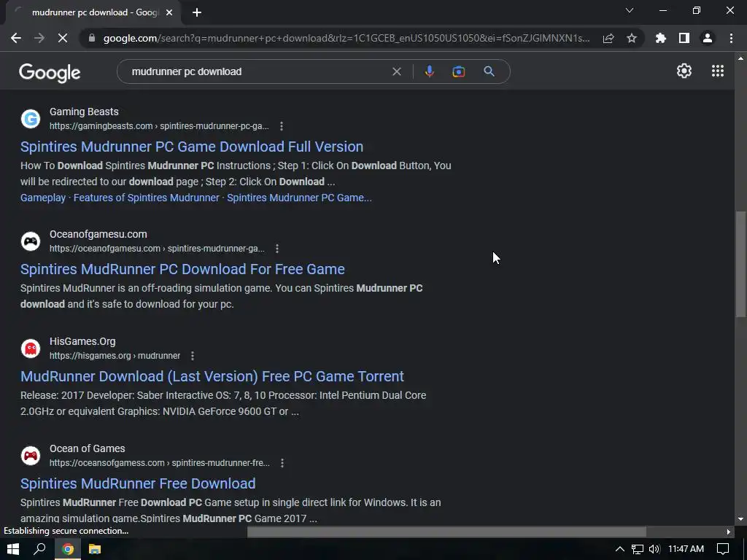Show hidden system tray icons

619,549
